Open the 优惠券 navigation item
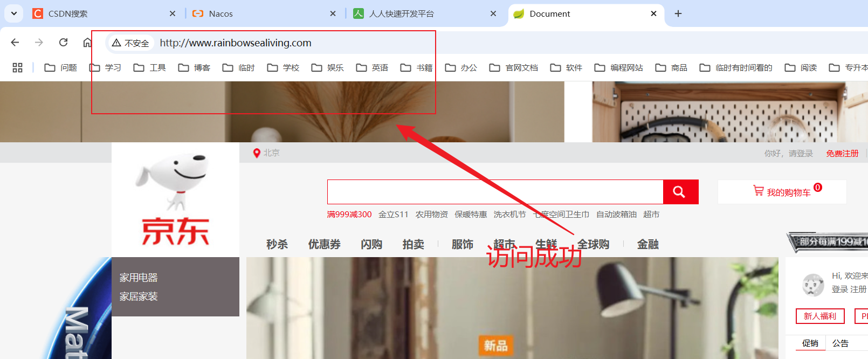The height and width of the screenshot is (359, 868). pos(325,244)
